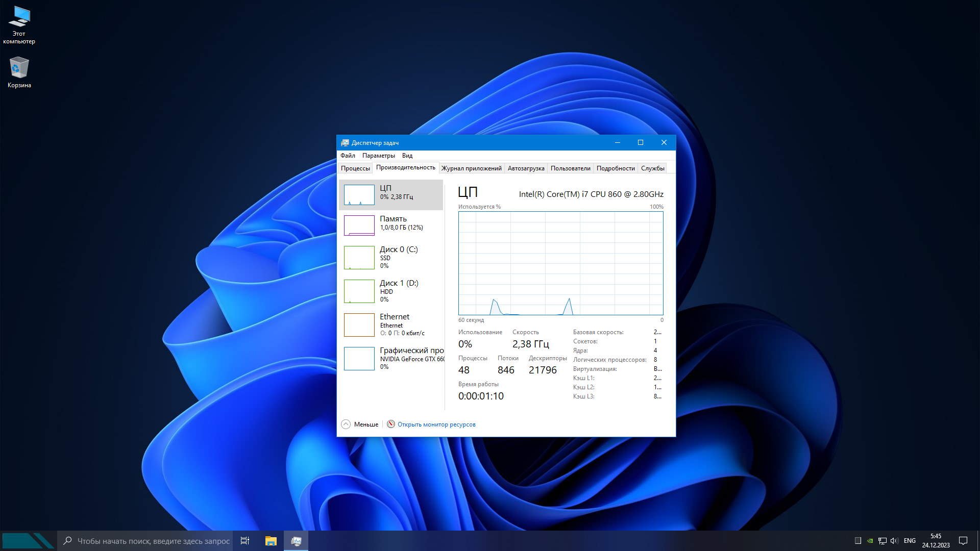Open the Параметры menu
Screen dimensions: 980x551
pos(378,156)
